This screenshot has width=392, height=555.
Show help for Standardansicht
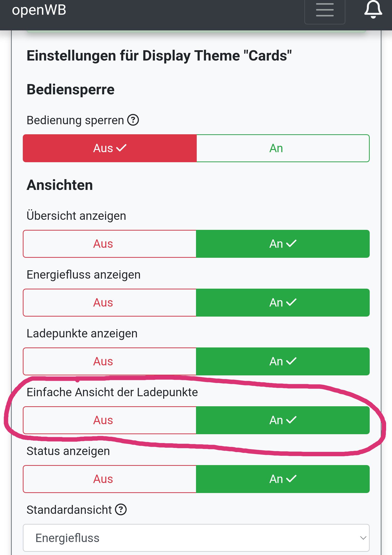121,510
